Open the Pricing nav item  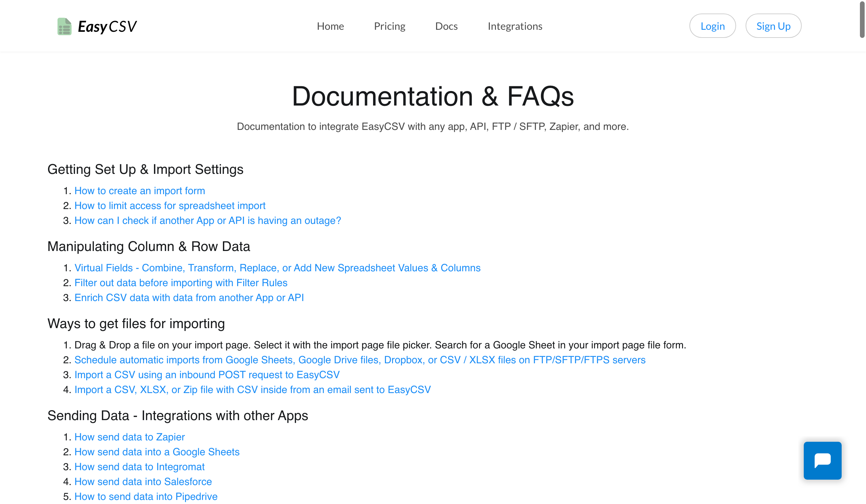(389, 26)
